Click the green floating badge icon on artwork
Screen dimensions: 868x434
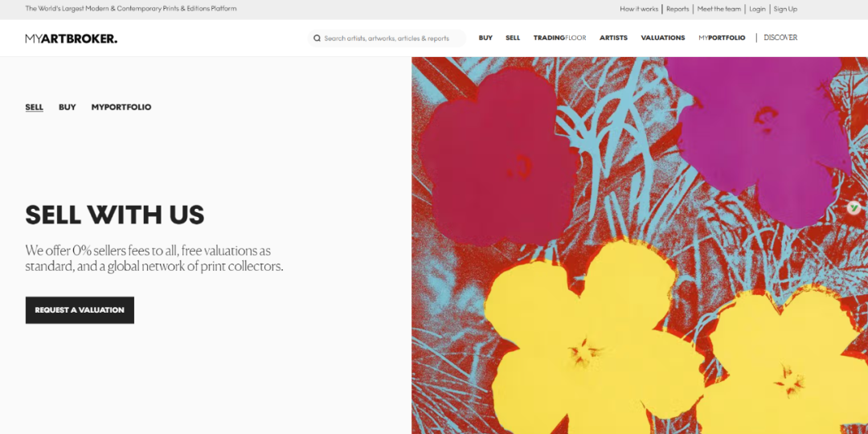coord(854,207)
